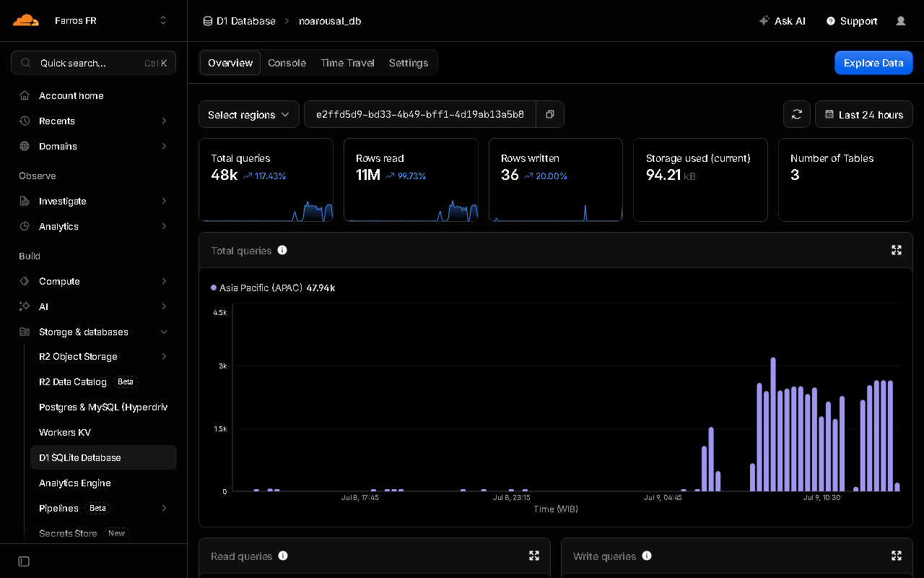Click the database ID field
This screenshot has width=924, height=578.
click(420, 114)
